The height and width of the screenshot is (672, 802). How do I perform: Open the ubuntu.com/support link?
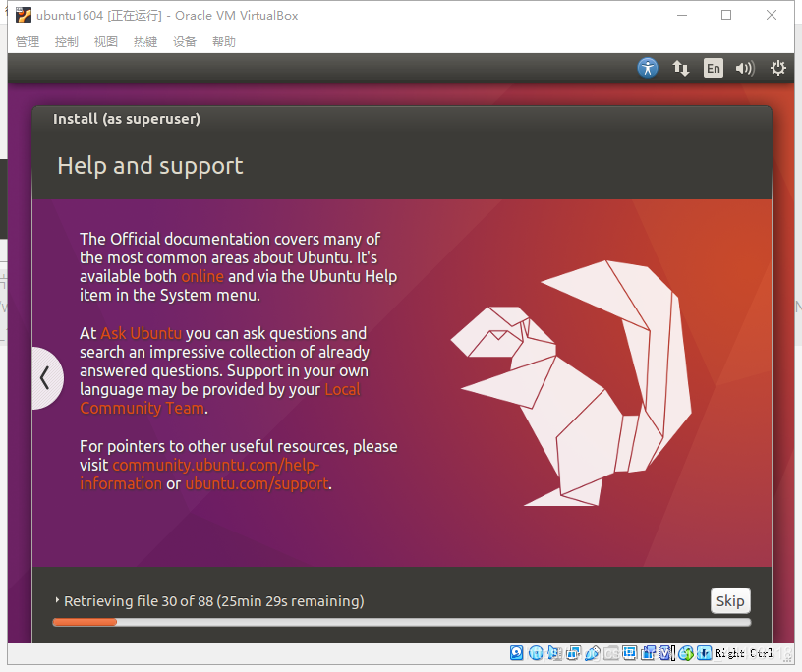pyautogui.click(x=257, y=483)
